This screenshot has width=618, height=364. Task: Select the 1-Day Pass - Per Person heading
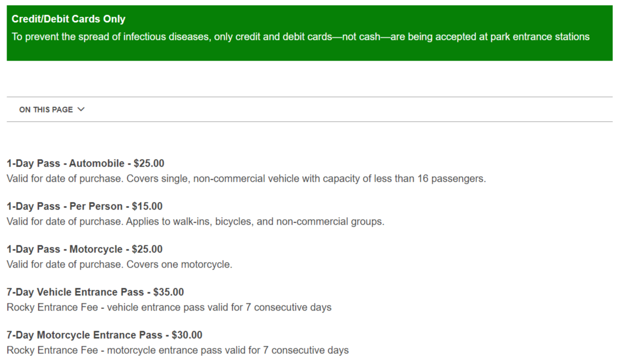click(x=65, y=206)
